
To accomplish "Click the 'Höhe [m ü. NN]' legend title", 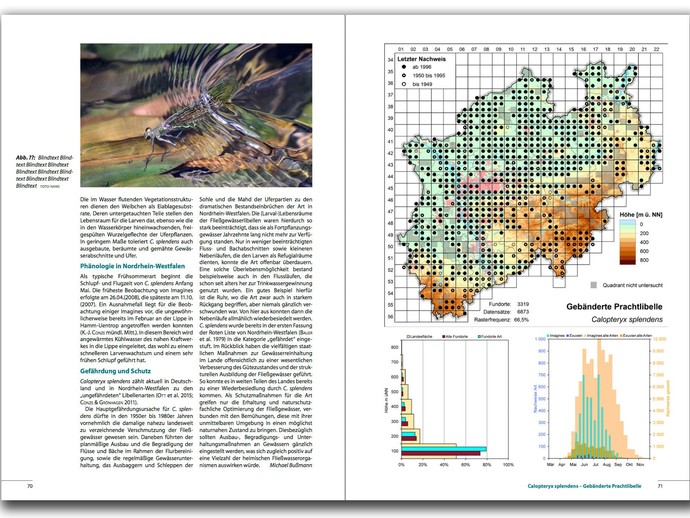I will (641, 214).
